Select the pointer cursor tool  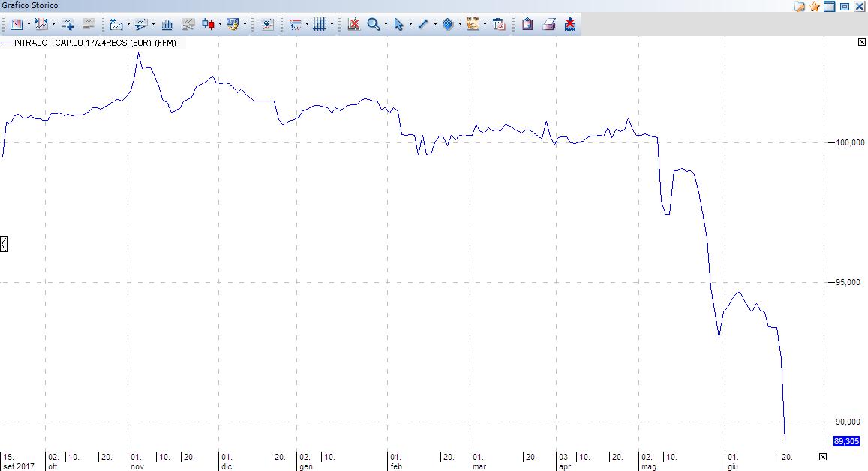(398, 24)
